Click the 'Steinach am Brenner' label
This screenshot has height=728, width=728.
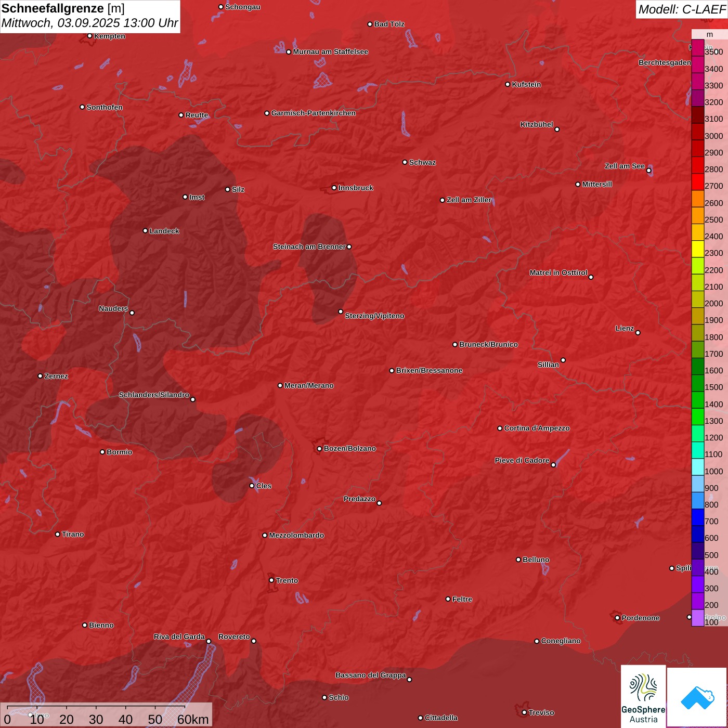click(x=309, y=246)
